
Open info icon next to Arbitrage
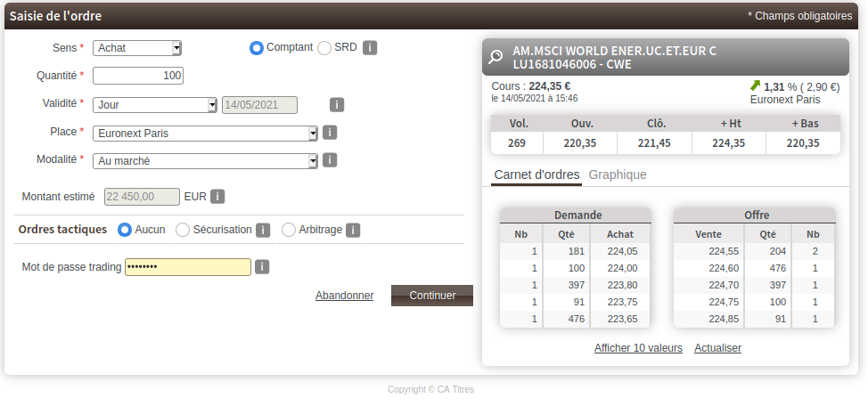coord(353,230)
